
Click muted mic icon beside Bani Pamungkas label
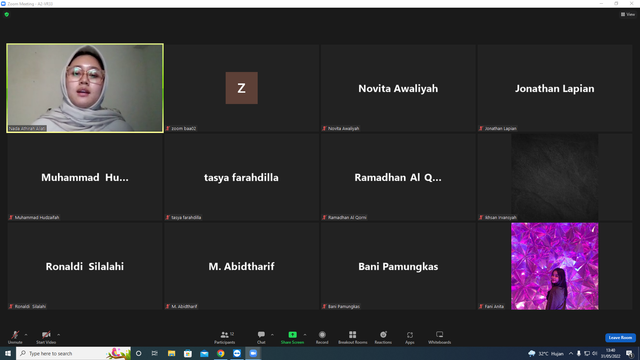click(x=324, y=306)
